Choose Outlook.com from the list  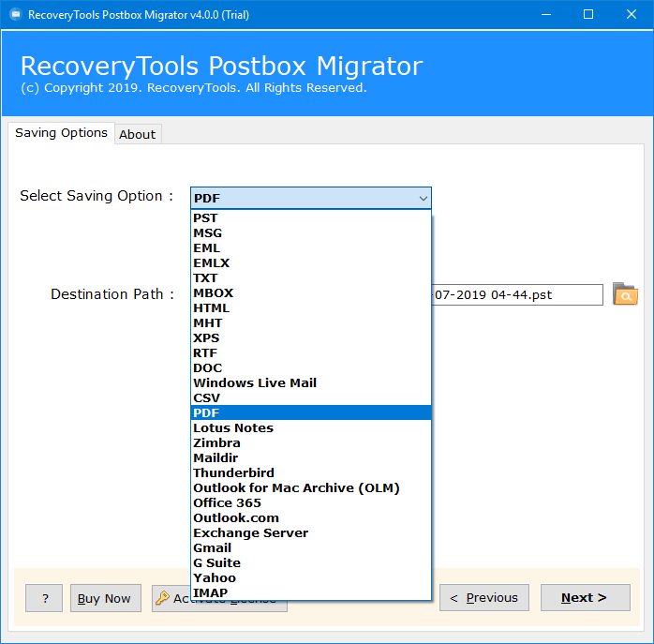point(311,518)
